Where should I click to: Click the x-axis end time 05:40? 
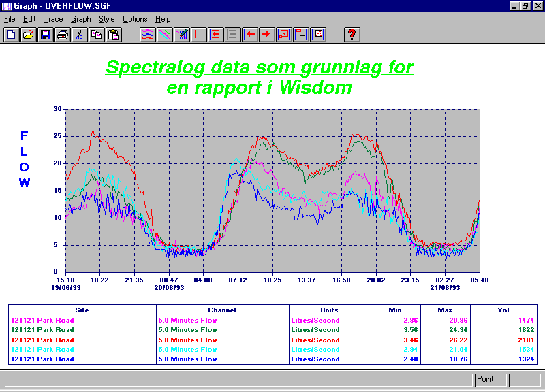pos(480,280)
